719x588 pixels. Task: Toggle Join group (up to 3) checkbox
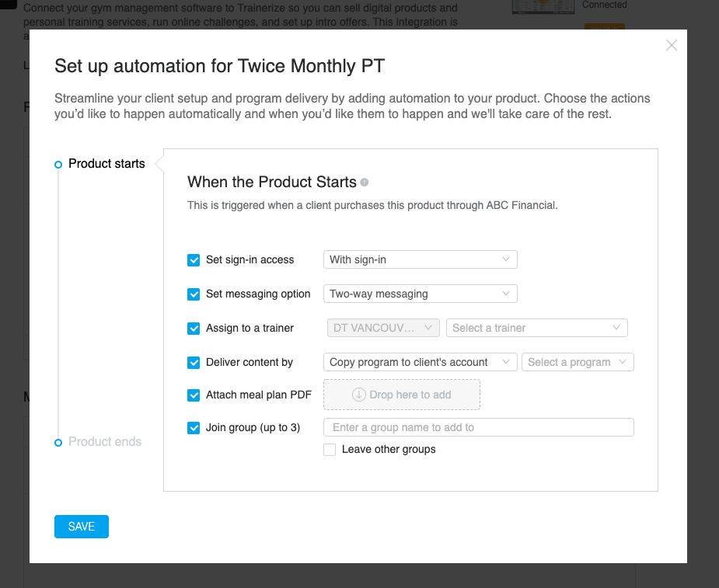(x=194, y=428)
